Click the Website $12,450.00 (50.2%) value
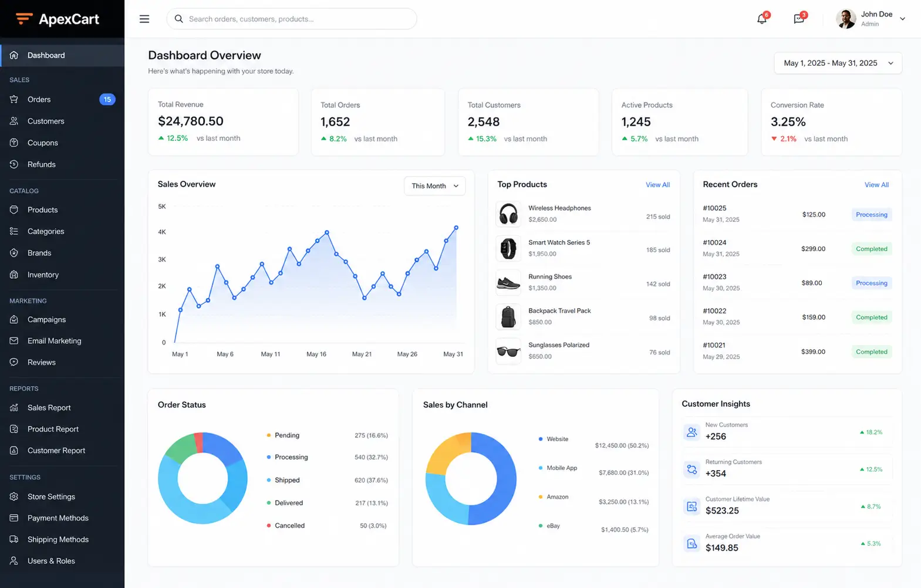921x588 pixels. pos(622,445)
